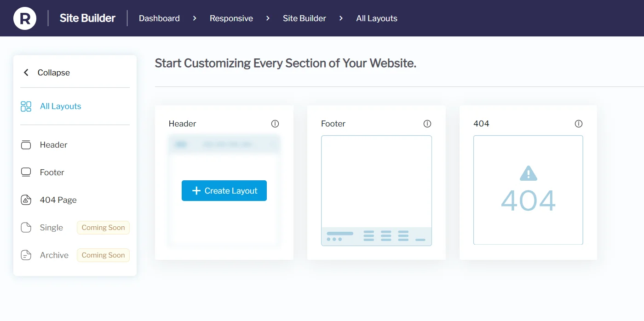Screen dimensions: 644x321
Task: Open Responsive breadcrumb link
Action: click(231, 18)
